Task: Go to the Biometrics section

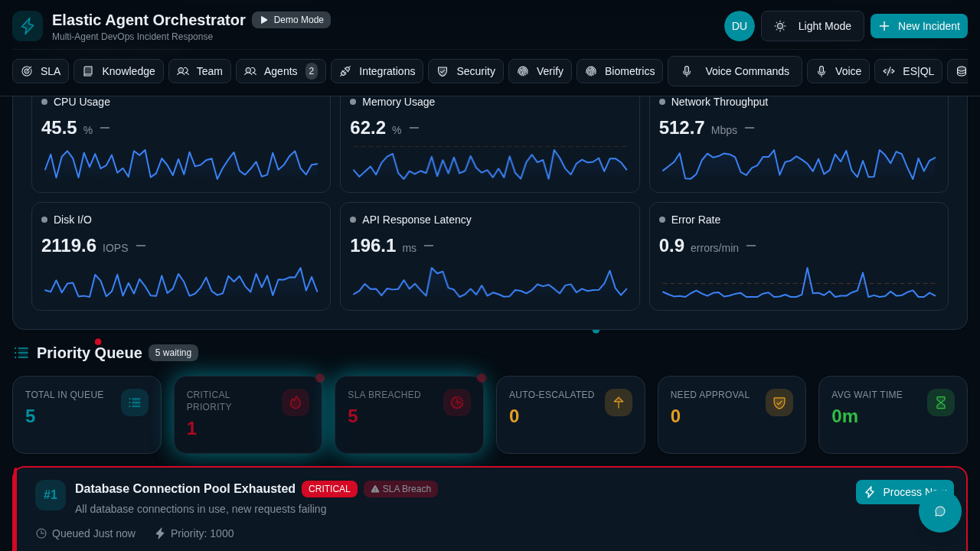Action: tap(619, 71)
